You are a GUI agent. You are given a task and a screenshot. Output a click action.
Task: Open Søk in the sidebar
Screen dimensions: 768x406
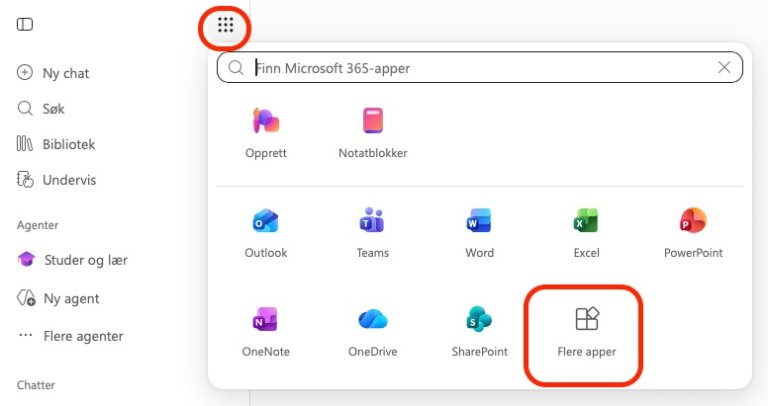pos(41,108)
